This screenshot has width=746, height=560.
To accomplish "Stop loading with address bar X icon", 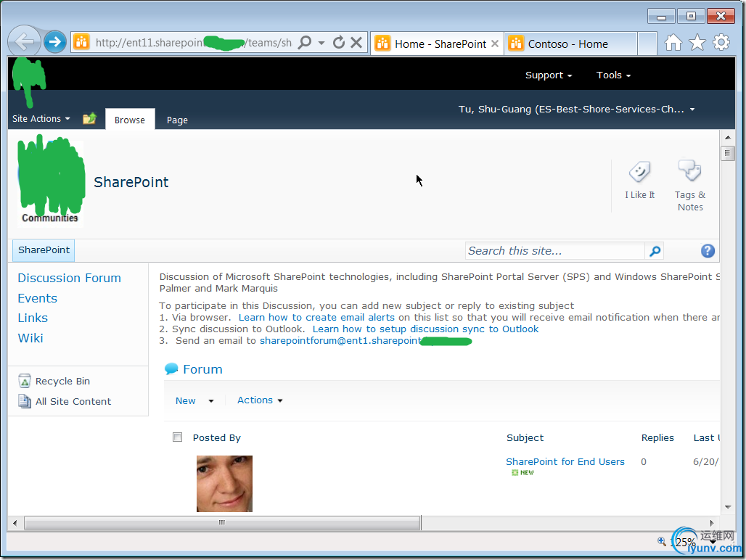I will pos(356,43).
